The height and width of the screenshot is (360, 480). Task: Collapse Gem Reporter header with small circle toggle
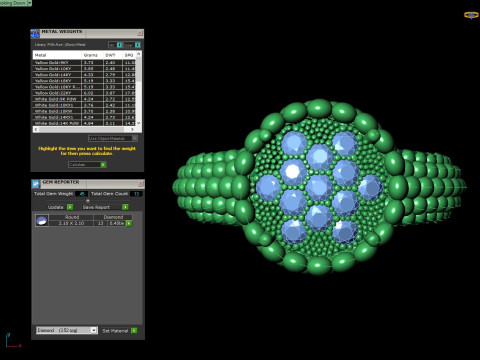click(x=88, y=201)
